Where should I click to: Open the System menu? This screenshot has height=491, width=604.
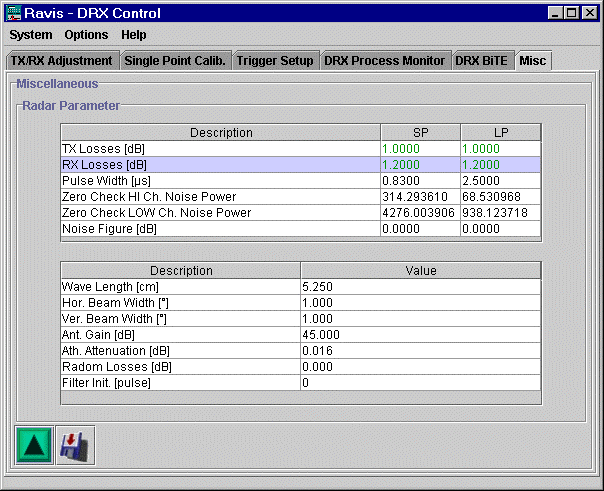[x=31, y=35]
